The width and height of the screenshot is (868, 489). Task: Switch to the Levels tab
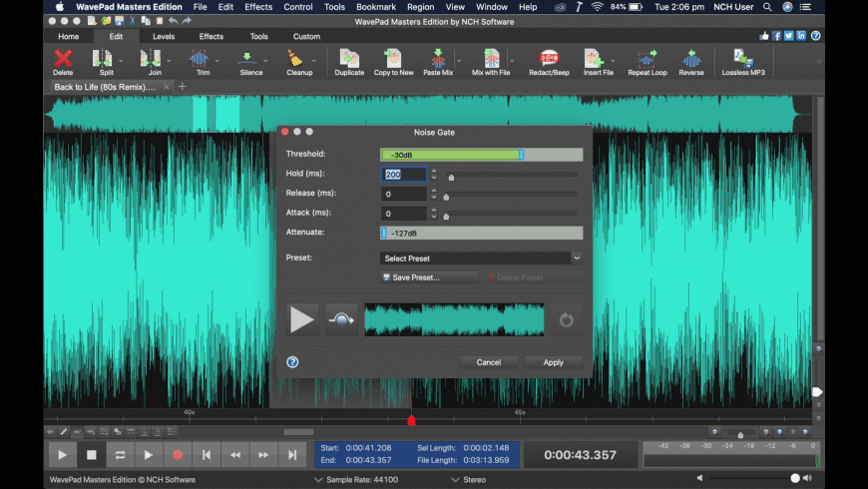click(164, 37)
